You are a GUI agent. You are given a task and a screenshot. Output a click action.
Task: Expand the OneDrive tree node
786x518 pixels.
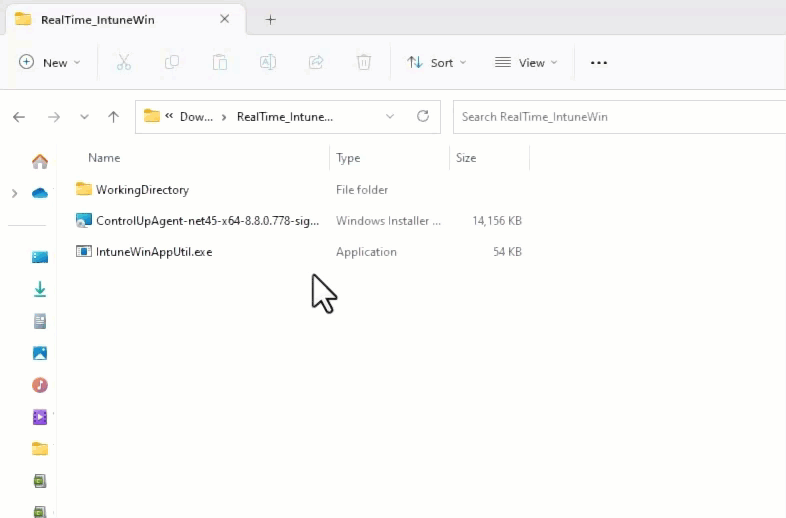point(15,193)
